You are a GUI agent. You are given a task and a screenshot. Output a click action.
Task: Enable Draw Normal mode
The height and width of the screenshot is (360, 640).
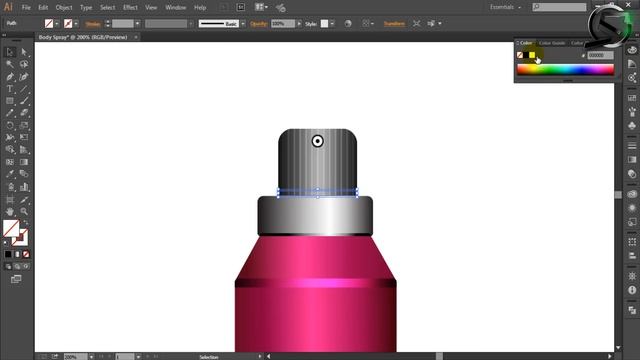click(8, 267)
